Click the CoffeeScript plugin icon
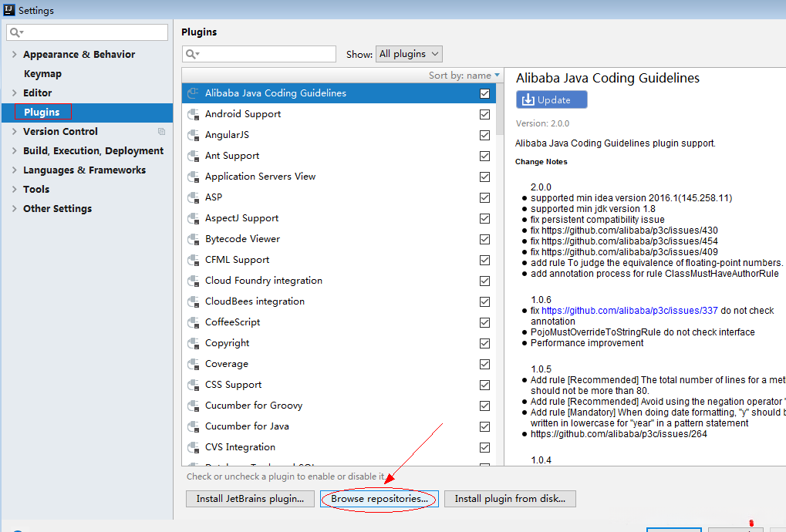This screenshot has height=532, width=786. (193, 322)
